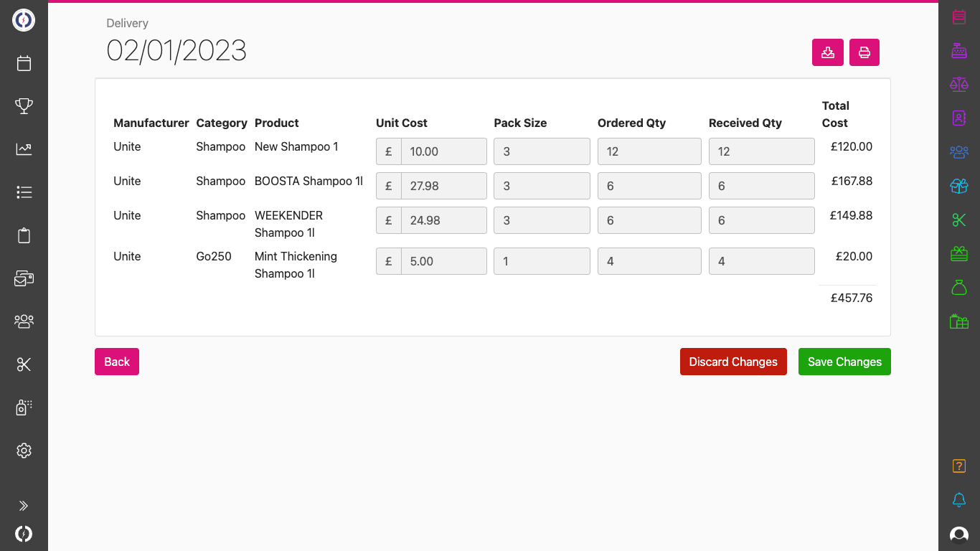Screen dimensions: 980x551
Task: Expand the left sidebar with the chevron
Action: (x=24, y=505)
